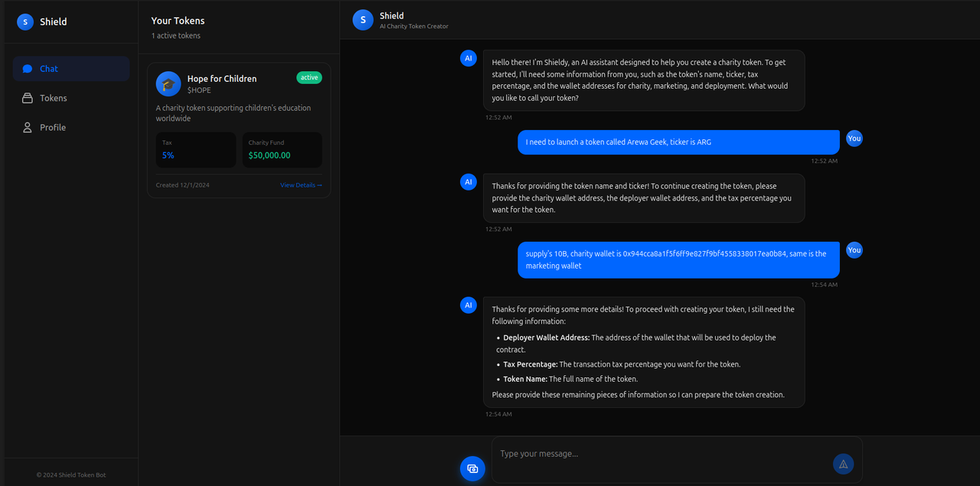Click the send message arrow button

[843, 464]
